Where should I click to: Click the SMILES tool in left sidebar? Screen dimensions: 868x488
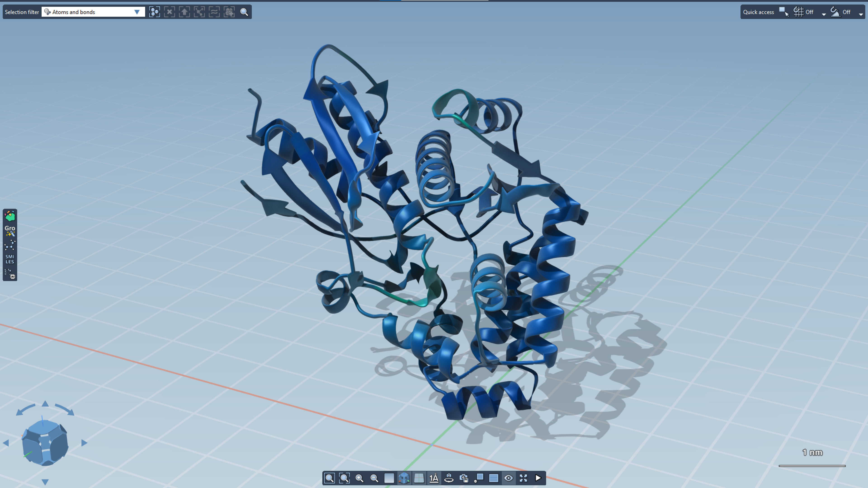pos(10,259)
